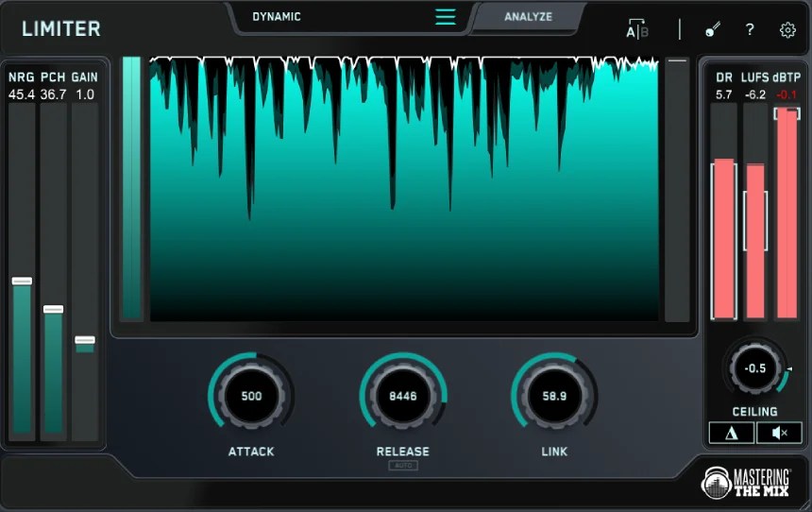Open the preset menu hamburger icon

pos(446,17)
